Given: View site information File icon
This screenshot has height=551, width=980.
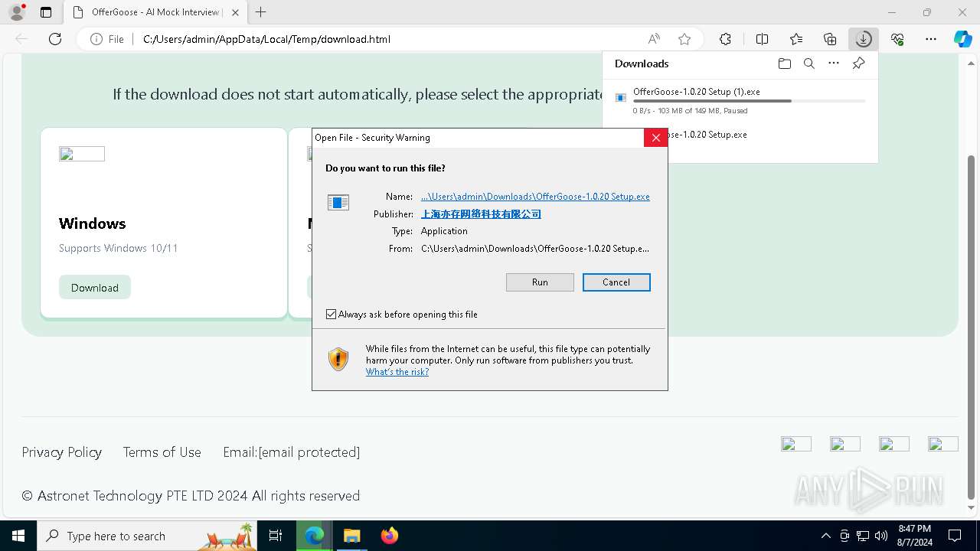Looking at the screenshot, I should (107, 39).
